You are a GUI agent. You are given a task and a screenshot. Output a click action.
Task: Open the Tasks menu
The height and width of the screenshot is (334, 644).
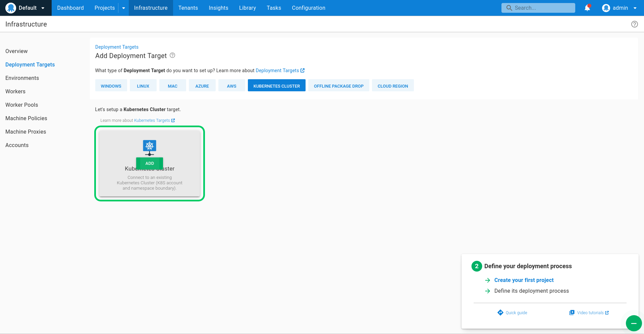274,8
